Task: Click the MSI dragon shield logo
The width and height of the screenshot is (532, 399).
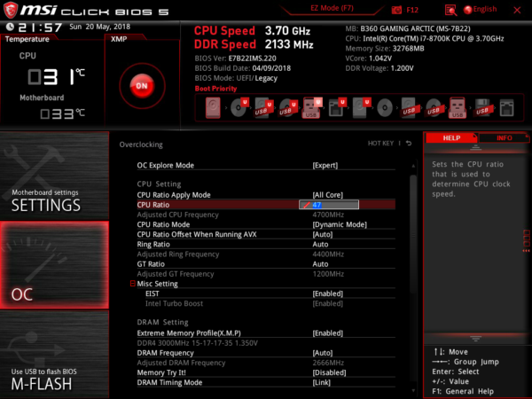Action: click(10, 10)
